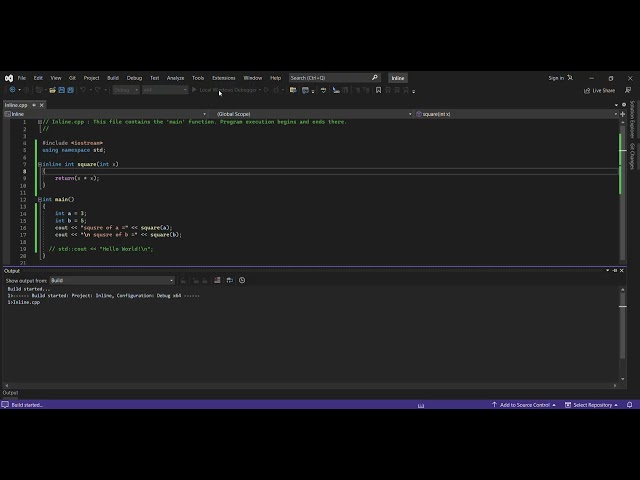
Task: Open the x64 platform dropdown
Action: [165, 90]
